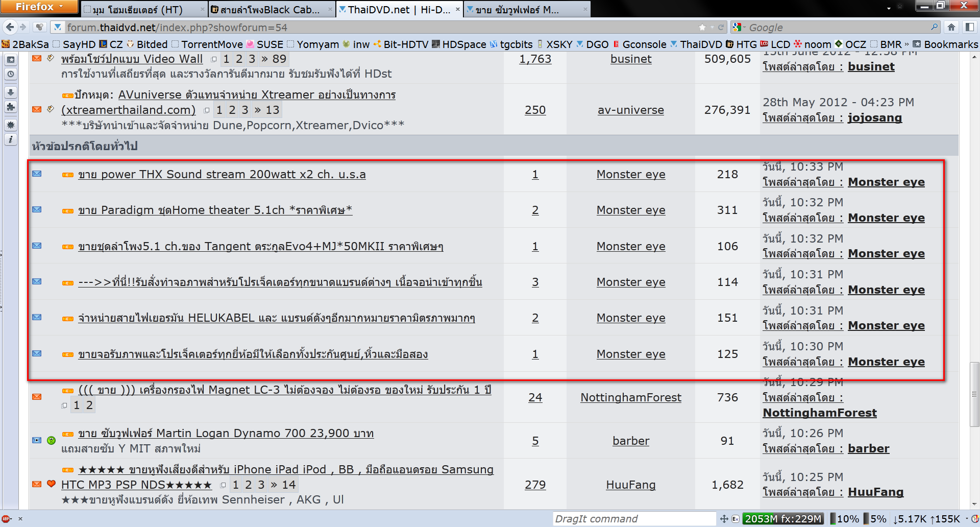Go forward to the next page
Image resolution: width=980 pixels, height=527 pixels.
click(23, 27)
